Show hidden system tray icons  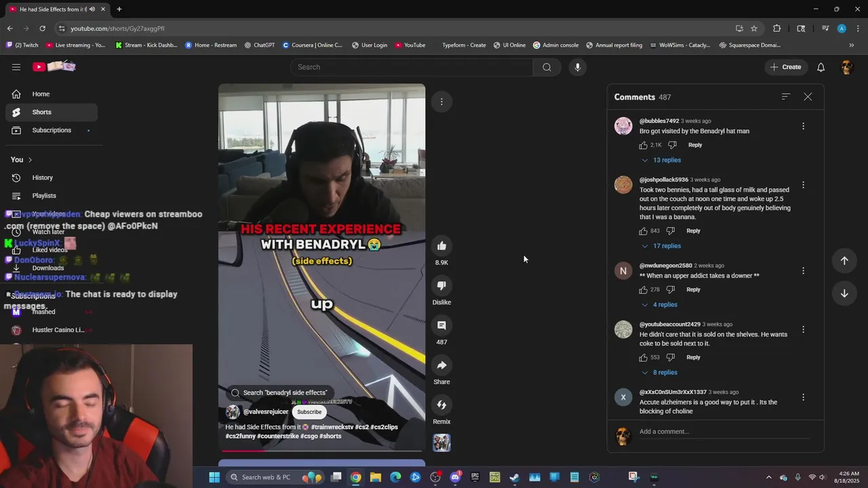coord(768,477)
